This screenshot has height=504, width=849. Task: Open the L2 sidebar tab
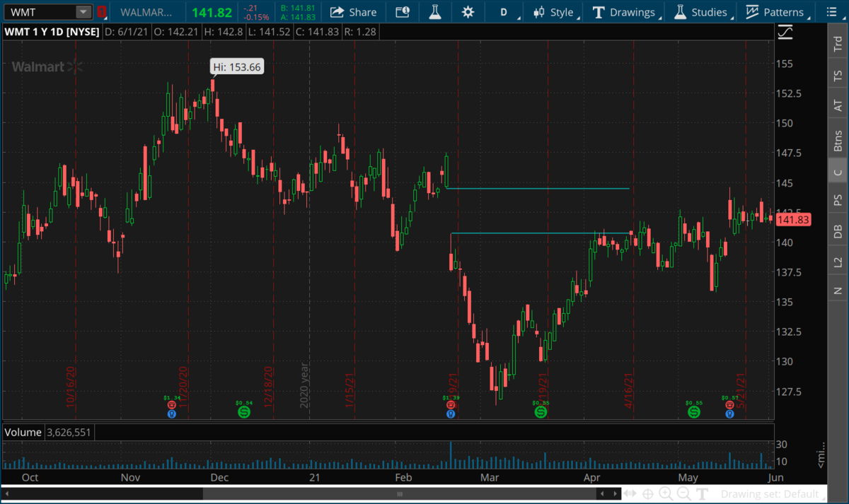[838, 262]
